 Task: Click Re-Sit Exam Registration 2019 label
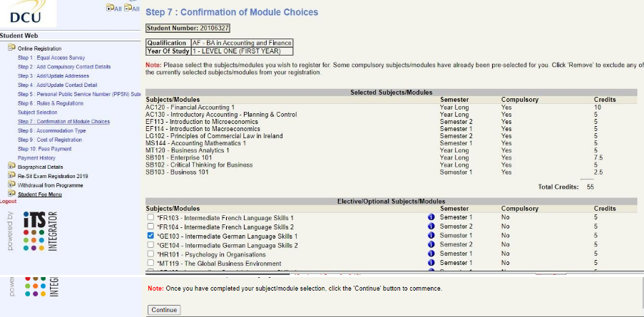53,177
